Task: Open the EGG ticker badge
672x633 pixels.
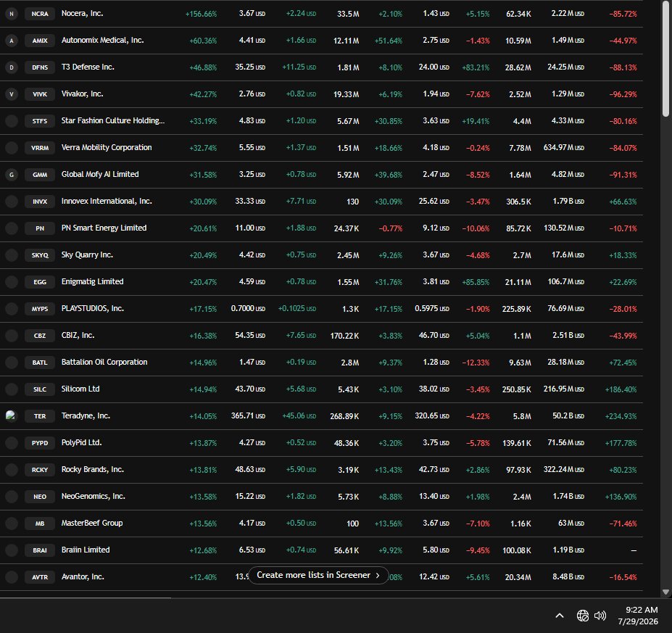Action: click(40, 282)
